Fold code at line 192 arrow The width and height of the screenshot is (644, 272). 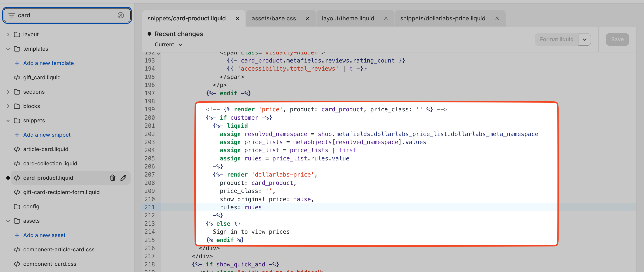(x=159, y=54)
